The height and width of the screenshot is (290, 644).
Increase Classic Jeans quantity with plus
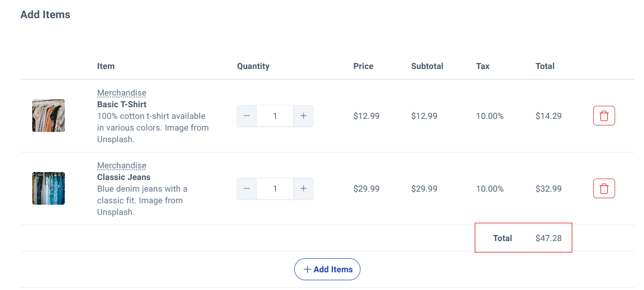(304, 189)
